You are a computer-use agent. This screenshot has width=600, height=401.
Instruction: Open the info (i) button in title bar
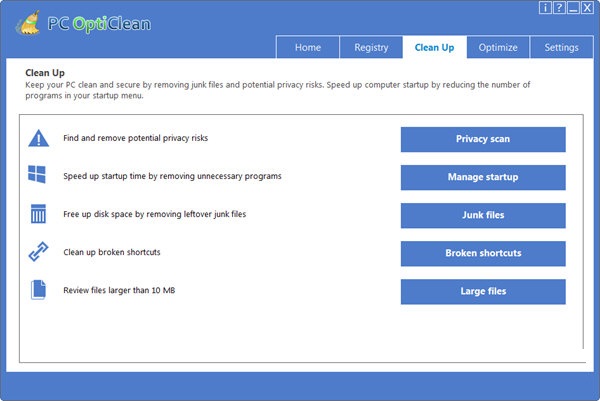tap(545, 7)
